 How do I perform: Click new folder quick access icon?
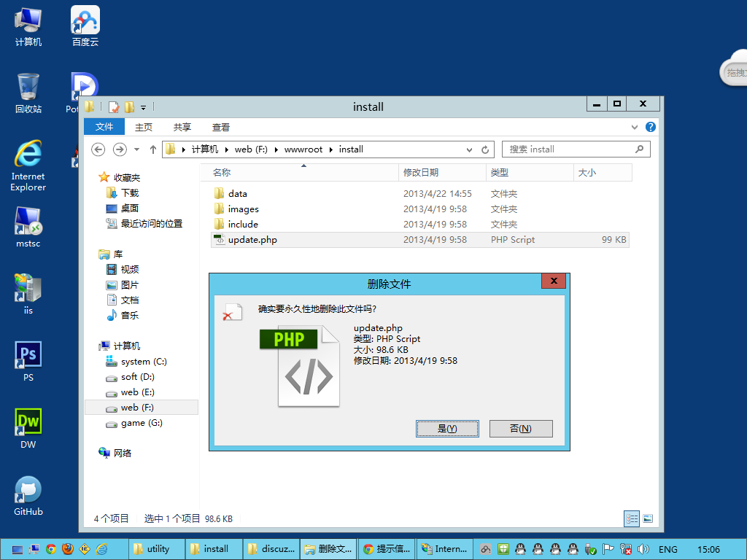pyautogui.click(x=129, y=107)
